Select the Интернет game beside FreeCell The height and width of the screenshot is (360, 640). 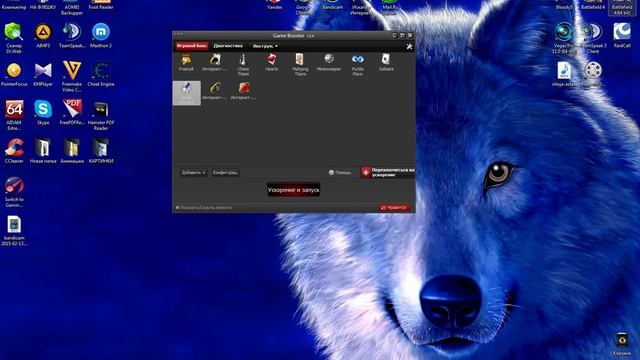[x=215, y=63]
